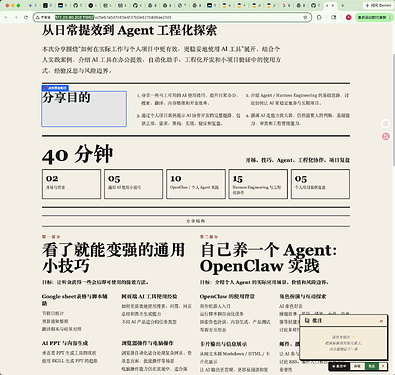Click the upper floating pink icon at right edge
Viewport: 395px width, 375px height.
tap(386, 124)
